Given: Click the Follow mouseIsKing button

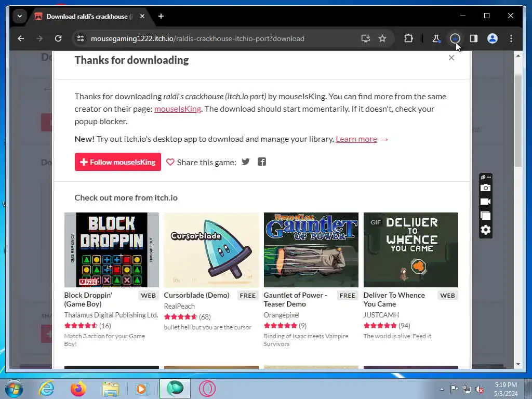Looking at the screenshot, I should click(118, 162).
